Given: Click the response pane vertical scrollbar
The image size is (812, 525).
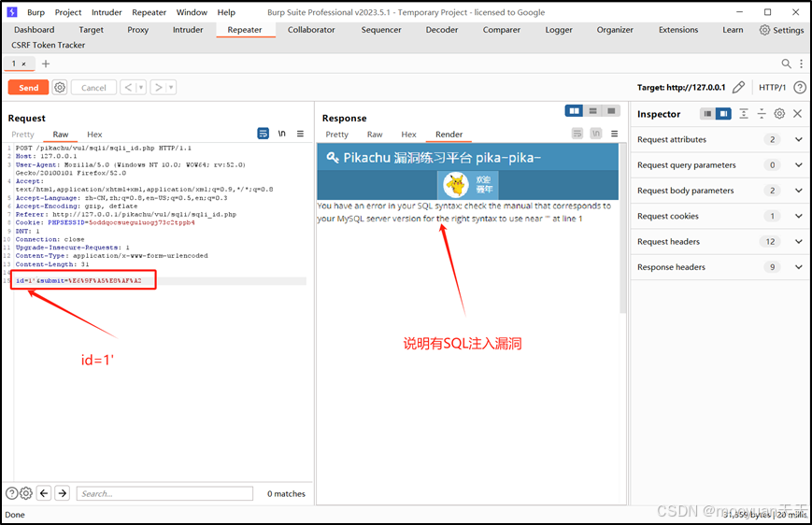Looking at the screenshot, I should click(623, 228).
